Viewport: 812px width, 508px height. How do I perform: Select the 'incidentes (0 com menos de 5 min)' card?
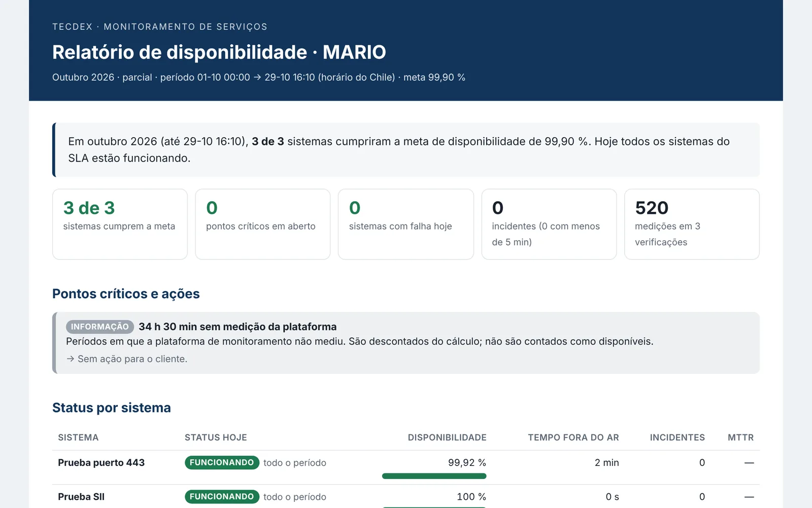pos(549,224)
